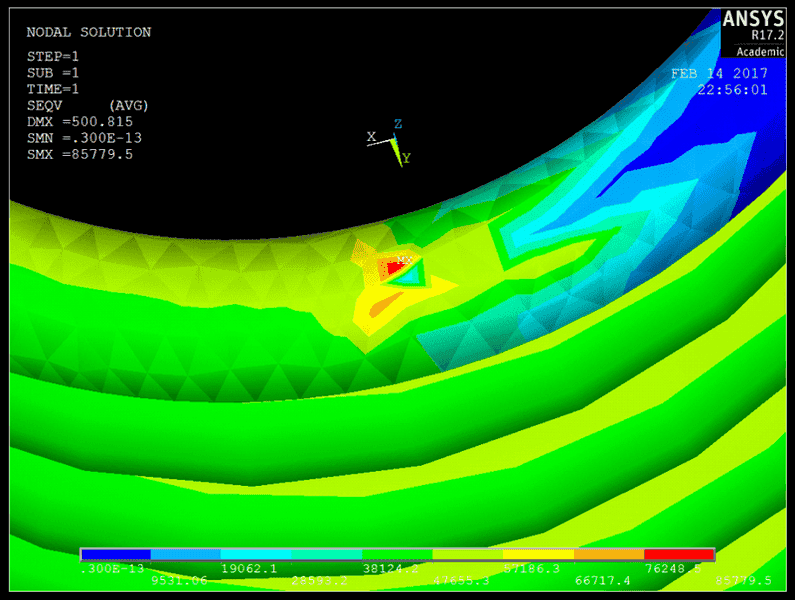Click the cyan legend swatch
Screen dimensions: 795x600
click(x=256, y=554)
